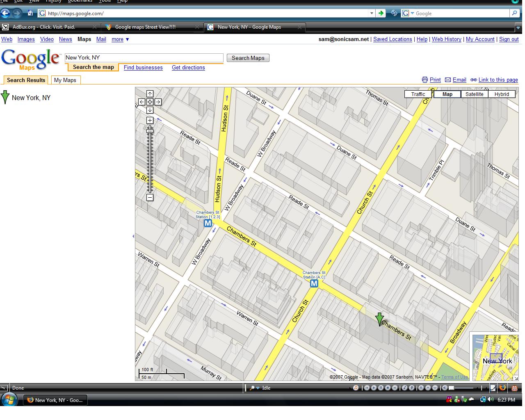The image size is (525, 420).
Task: Pan the map down with the arrow
Action: coord(150,110)
